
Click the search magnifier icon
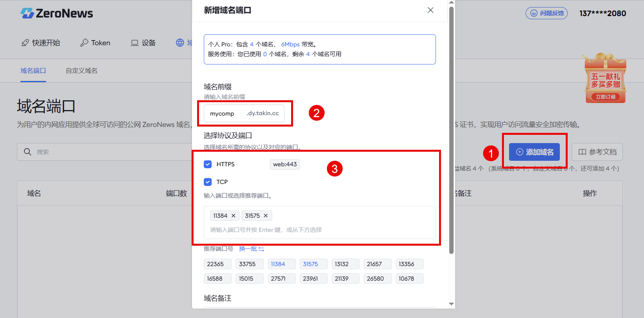coord(28,152)
